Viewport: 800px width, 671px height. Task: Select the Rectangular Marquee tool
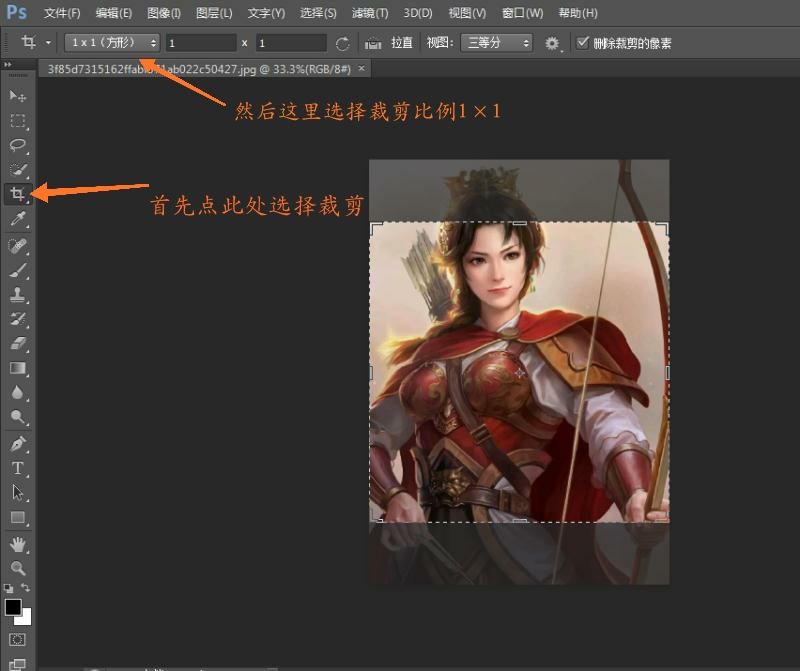pyautogui.click(x=17, y=120)
